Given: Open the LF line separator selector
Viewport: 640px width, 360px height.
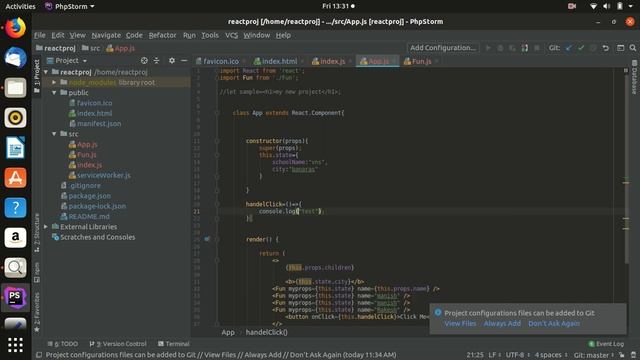Looking at the screenshot, I should [x=494, y=355].
